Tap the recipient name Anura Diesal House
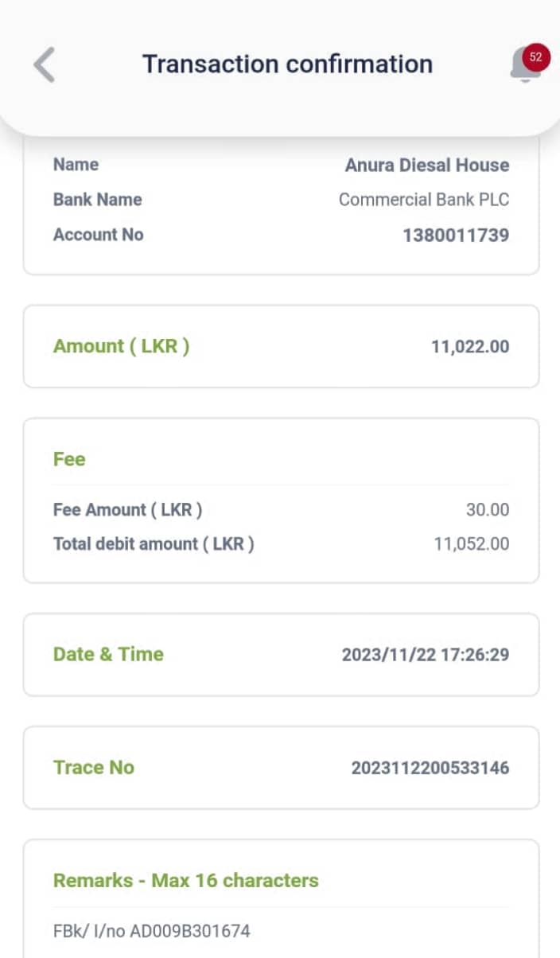Image resolution: width=560 pixels, height=958 pixels. click(x=426, y=166)
